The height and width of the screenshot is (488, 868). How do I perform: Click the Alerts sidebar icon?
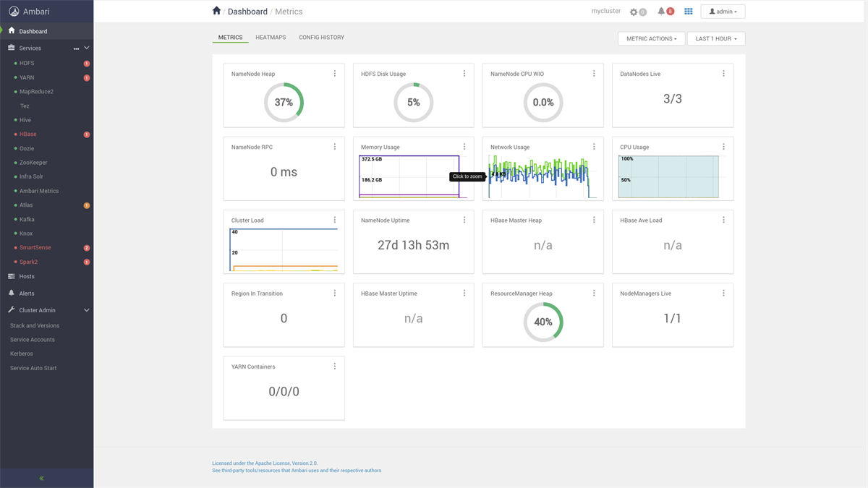click(x=10, y=293)
